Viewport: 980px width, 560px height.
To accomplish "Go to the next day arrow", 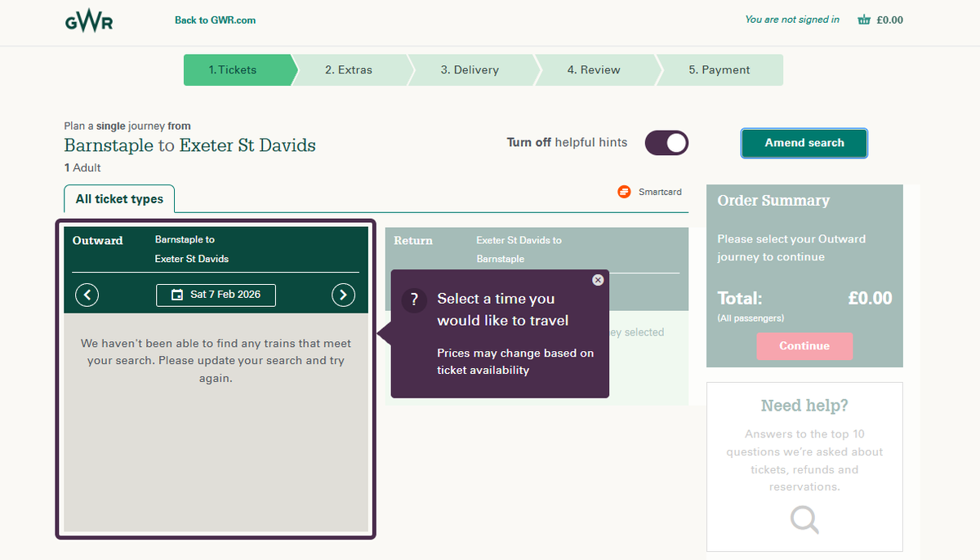I will tap(344, 295).
